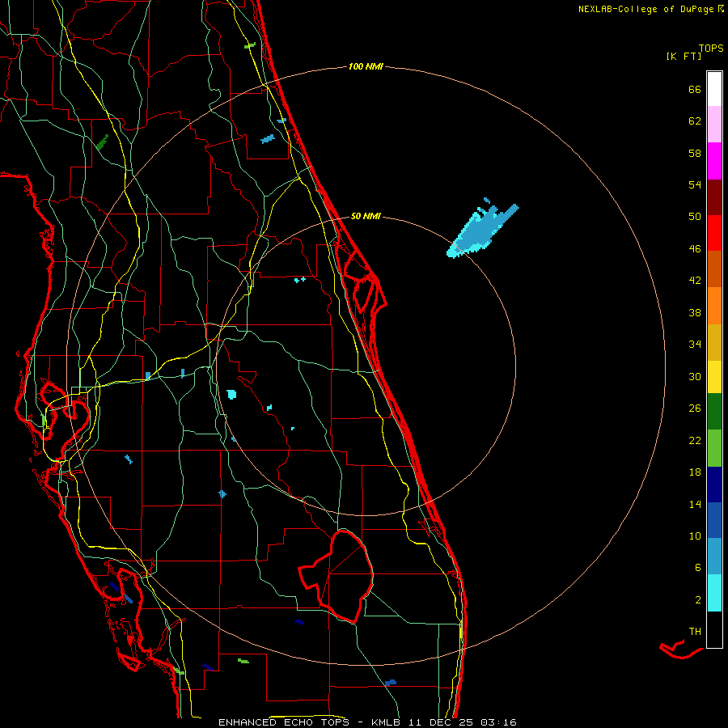728x728 pixels.
Task: Click the cyan echo southwest of the 50 NMI ring
Action: point(231,395)
